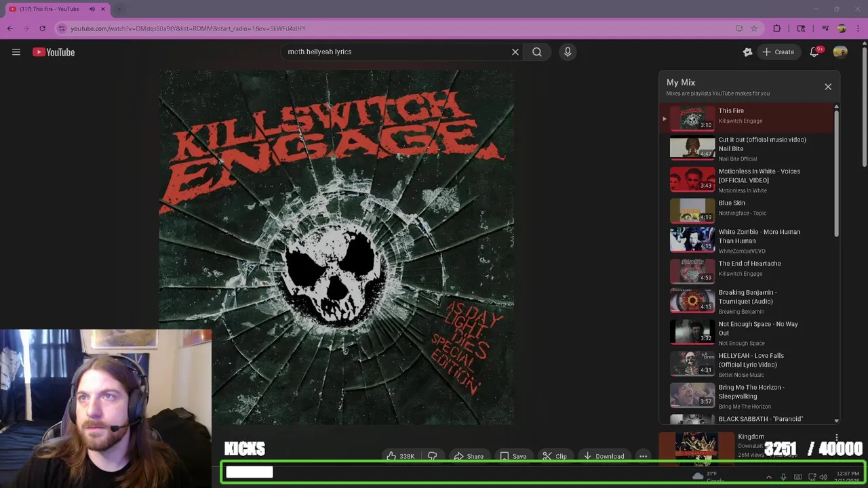Click the Killswitch Engage album art video
Viewport: 868px width, 488px height.
(x=336, y=247)
